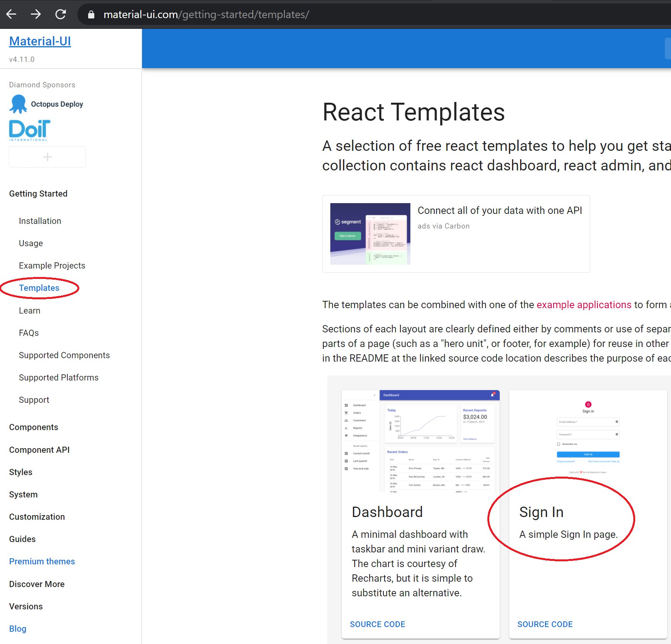671x644 pixels.
Task: Open Sign In template SOURCE CODE
Action: tap(545, 624)
